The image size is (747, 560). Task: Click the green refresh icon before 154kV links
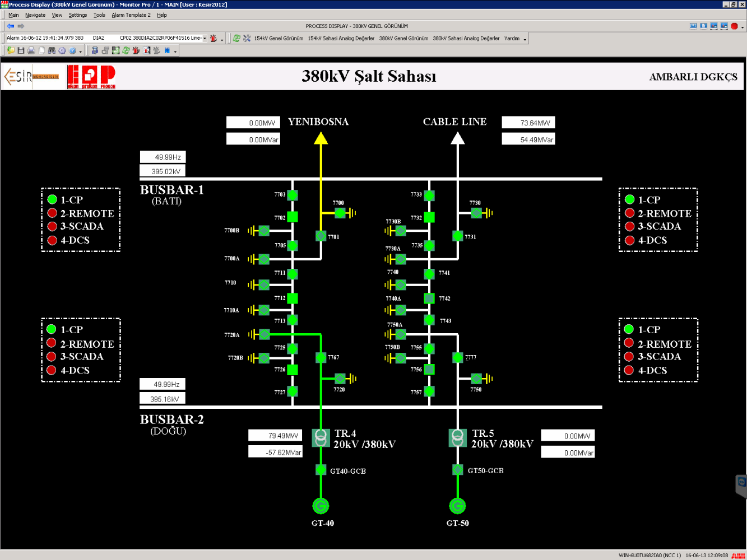236,38
